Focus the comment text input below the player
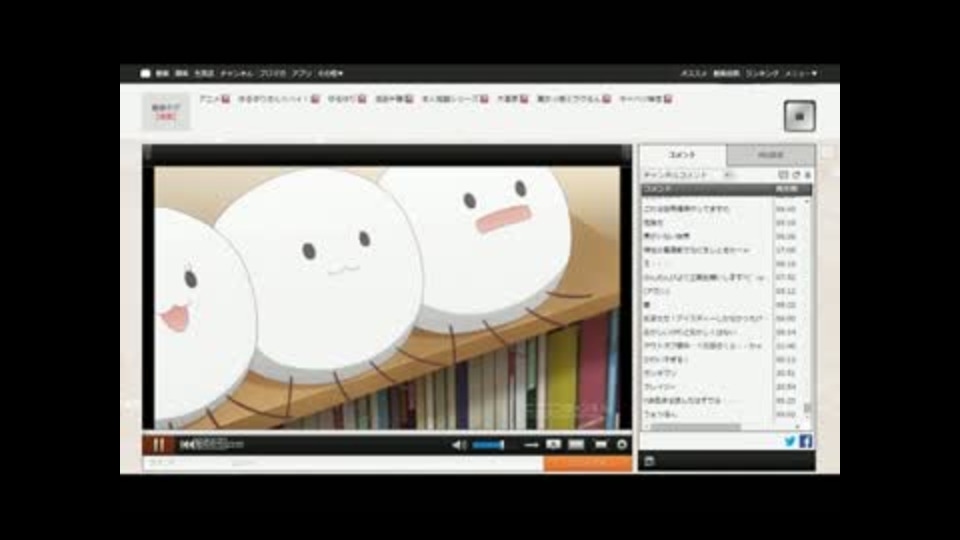The height and width of the screenshot is (540, 960). click(x=386, y=463)
